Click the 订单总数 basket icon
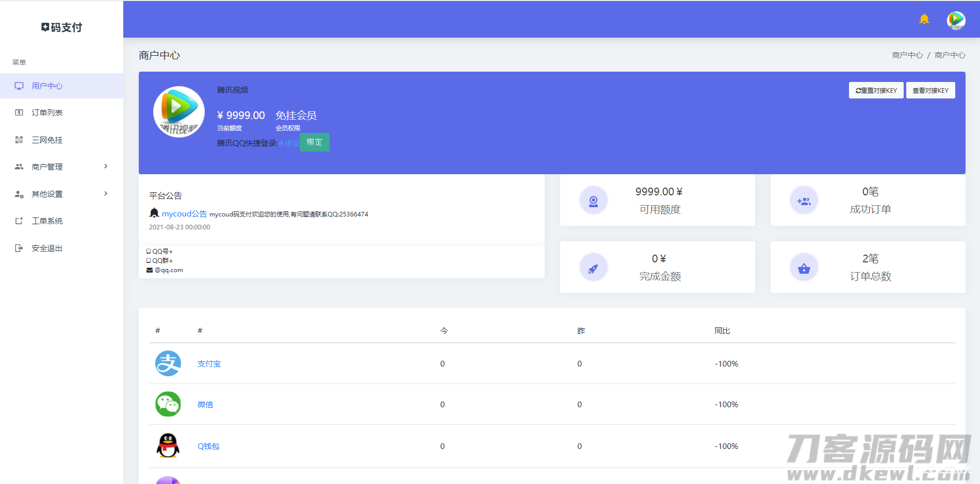The image size is (980, 484). pyautogui.click(x=804, y=267)
